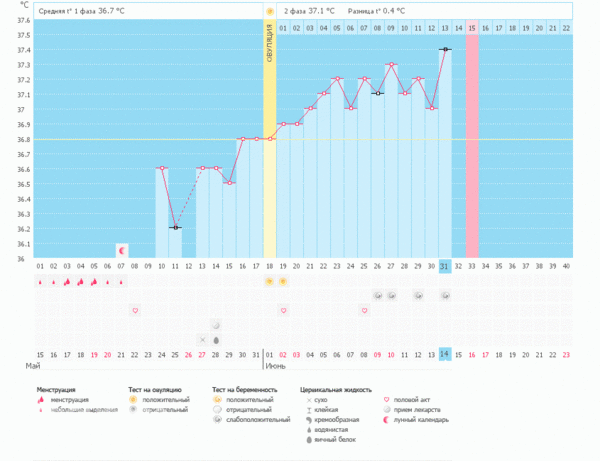Click the прием лекарств legend icon
The image size is (600, 461).
(x=389, y=410)
